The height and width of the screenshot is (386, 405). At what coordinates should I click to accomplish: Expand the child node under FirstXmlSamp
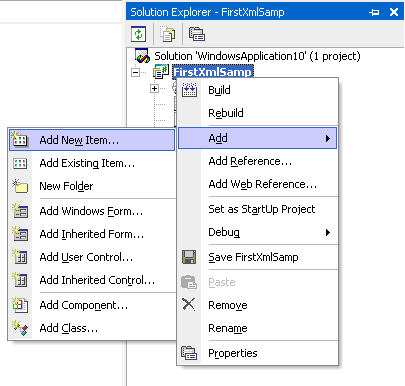pos(154,89)
